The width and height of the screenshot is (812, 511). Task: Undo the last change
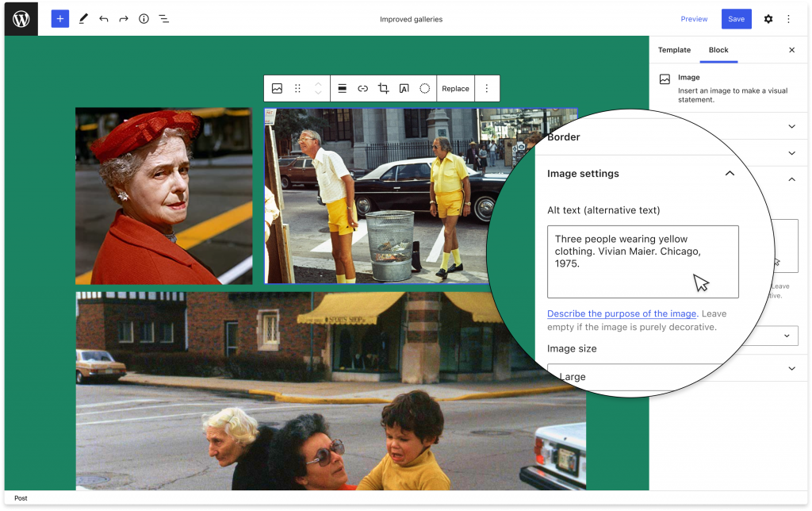tap(104, 19)
